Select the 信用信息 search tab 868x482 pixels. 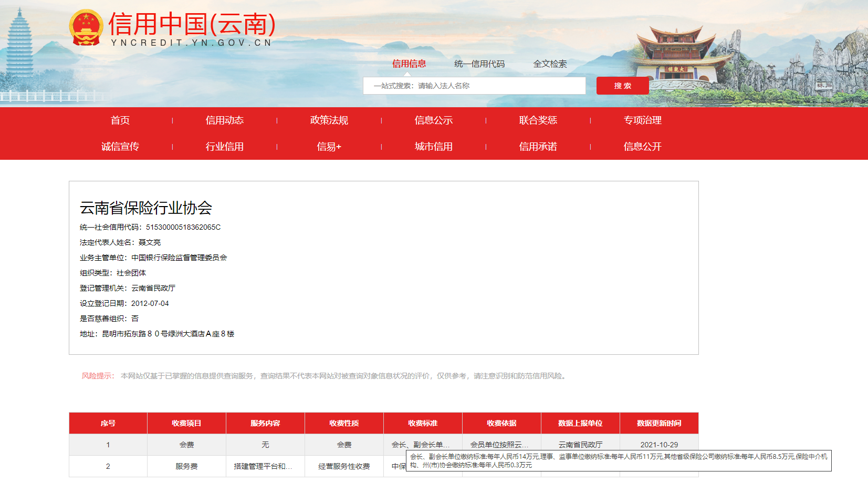tap(409, 64)
